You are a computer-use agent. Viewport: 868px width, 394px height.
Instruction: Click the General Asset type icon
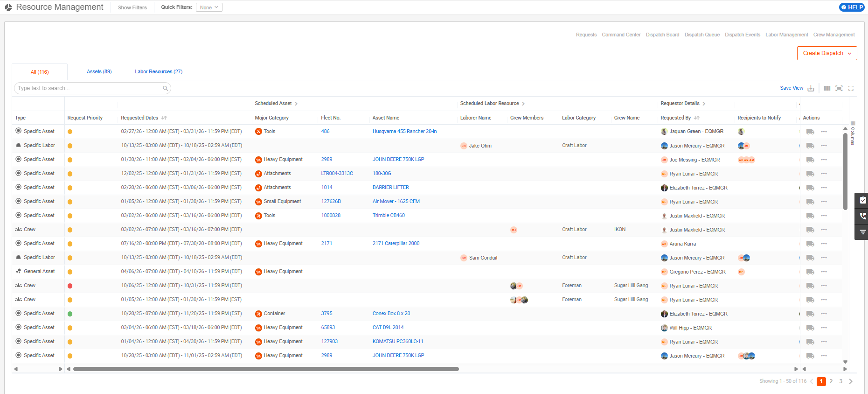click(19, 271)
